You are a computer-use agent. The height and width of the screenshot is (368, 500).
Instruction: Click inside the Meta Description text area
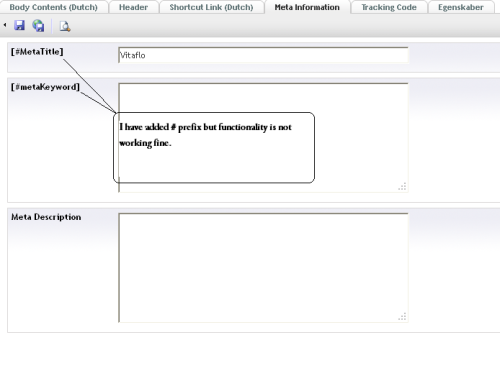pos(263,268)
